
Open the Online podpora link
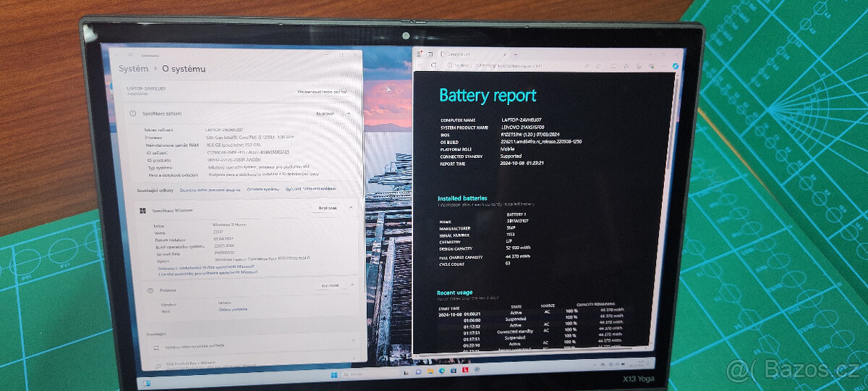pyautogui.click(x=232, y=309)
